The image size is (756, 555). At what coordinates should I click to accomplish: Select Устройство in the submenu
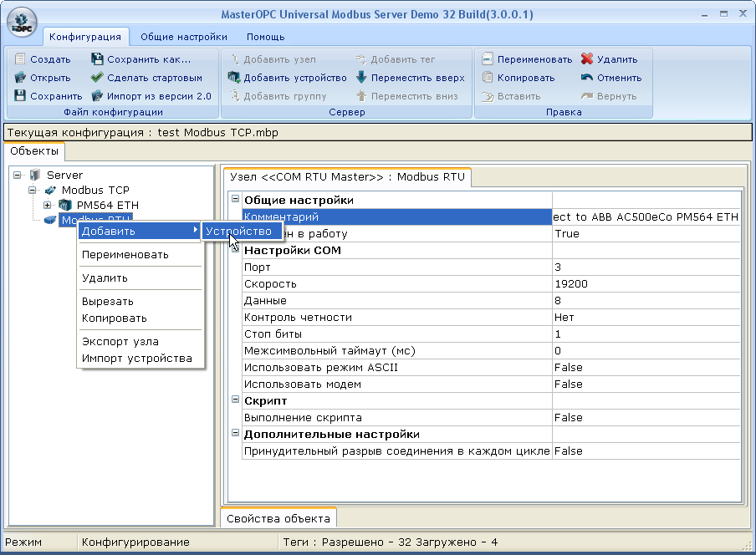coord(238,231)
